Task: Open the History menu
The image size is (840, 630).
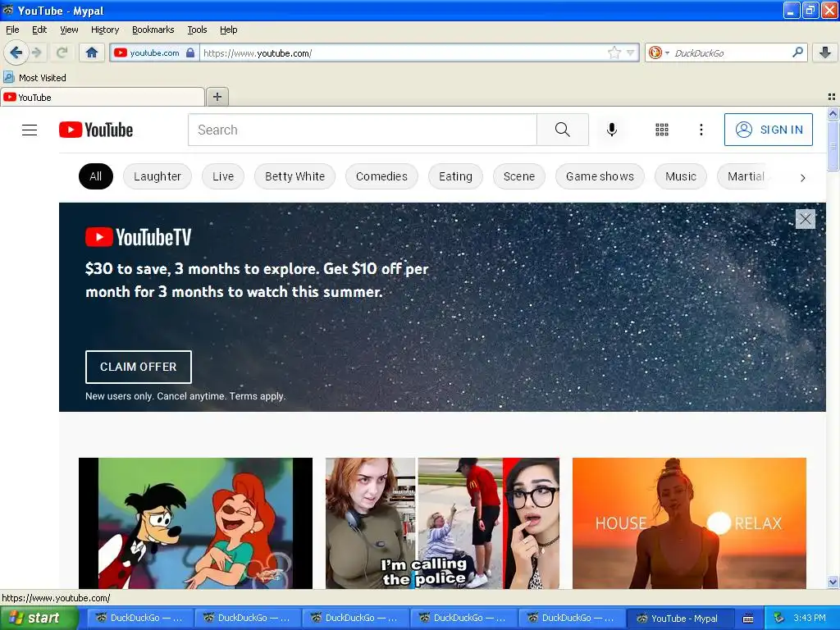Action: [105, 30]
